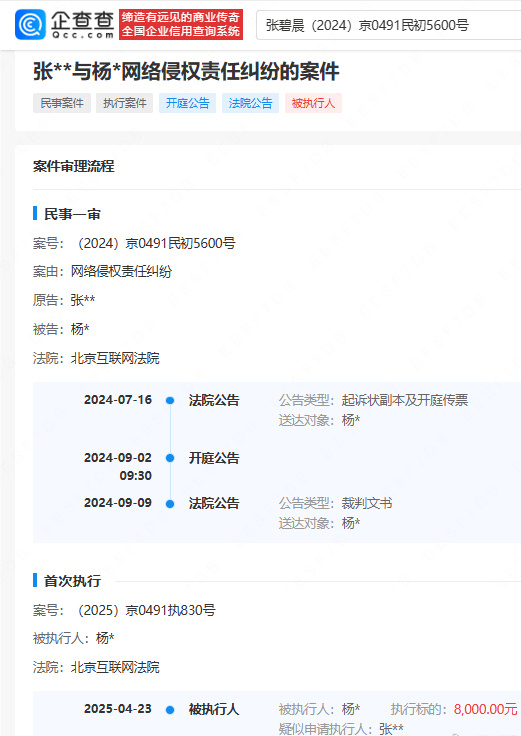Viewport: 521px width, 736px height.
Task: Click the 2024-07-16 timeline dot
Action: click(x=170, y=400)
